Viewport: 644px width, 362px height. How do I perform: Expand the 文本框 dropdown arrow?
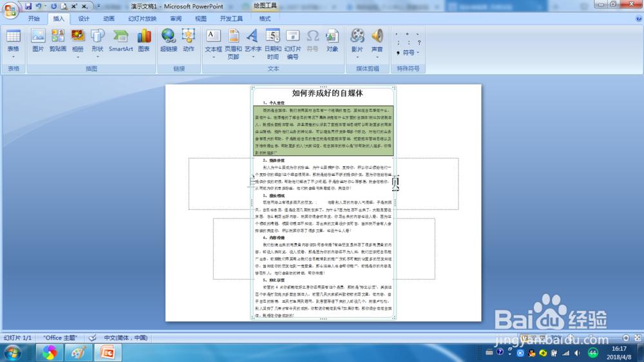(213, 57)
